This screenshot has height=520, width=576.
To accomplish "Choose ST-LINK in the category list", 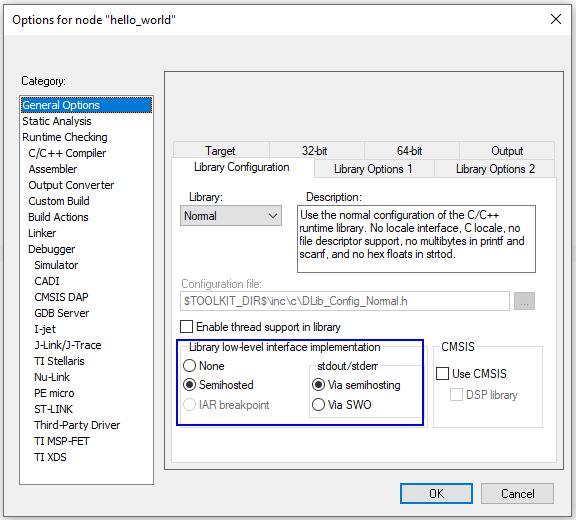I will [x=54, y=409].
